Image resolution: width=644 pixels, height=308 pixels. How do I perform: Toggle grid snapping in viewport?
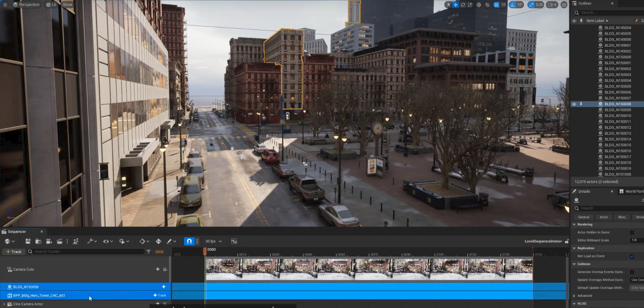[496, 5]
